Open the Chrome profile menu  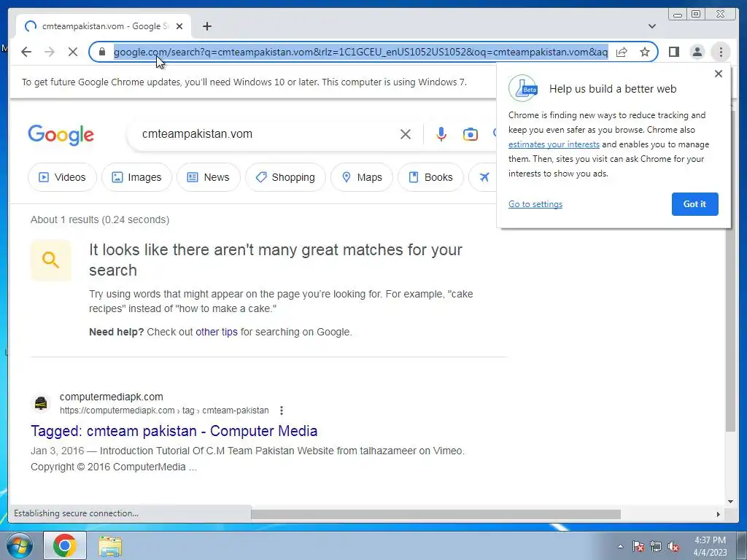[697, 52]
